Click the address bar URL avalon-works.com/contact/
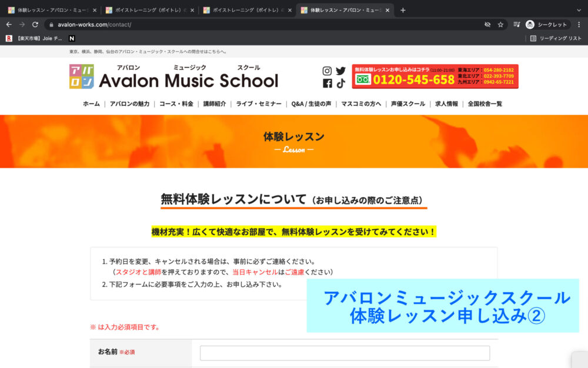The height and width of the screenshot is (368, 588). click(95, 25)
